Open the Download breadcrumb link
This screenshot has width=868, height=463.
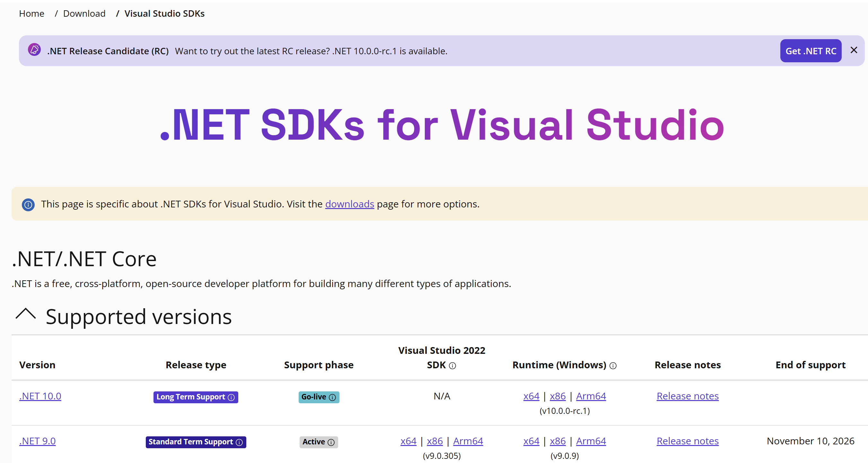(84, 13)
